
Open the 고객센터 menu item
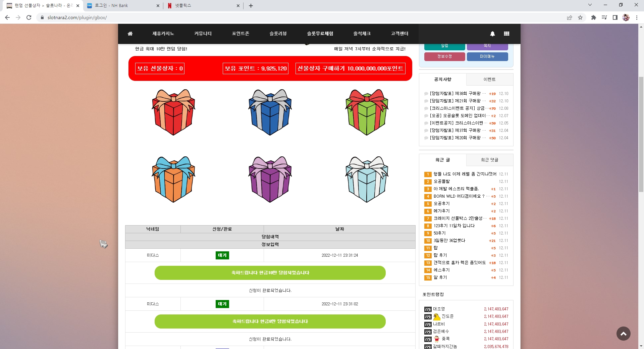(399, 34)
